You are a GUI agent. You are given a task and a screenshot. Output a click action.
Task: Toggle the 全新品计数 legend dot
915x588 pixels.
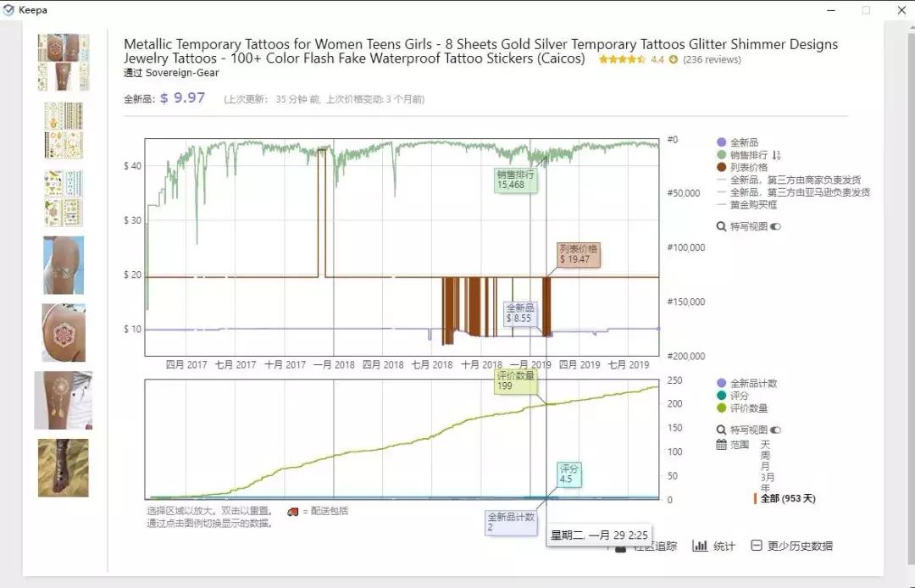tap(721, 383)
